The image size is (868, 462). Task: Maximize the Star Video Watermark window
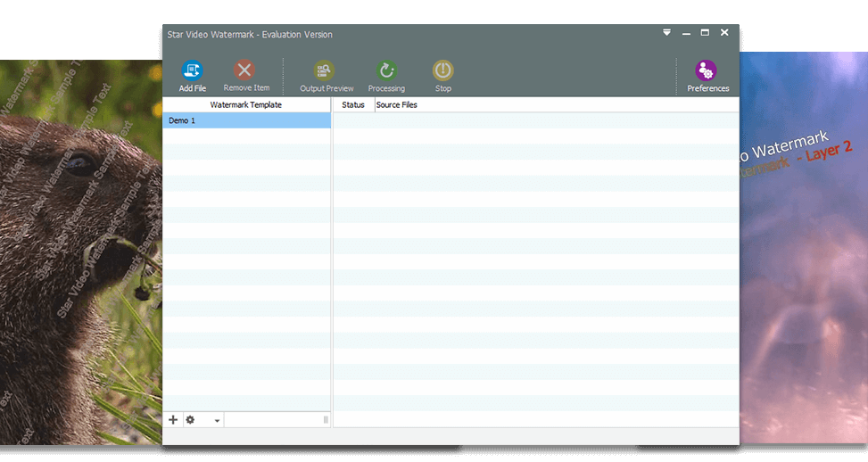click(x=705, y=33)
